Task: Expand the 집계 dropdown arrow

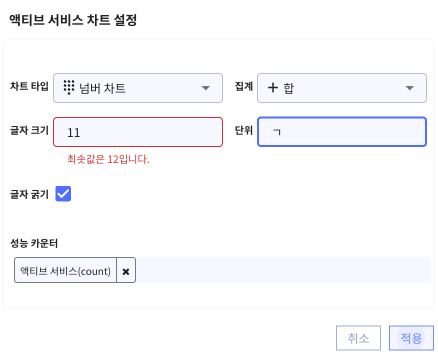Action: (x=410, y=88)
